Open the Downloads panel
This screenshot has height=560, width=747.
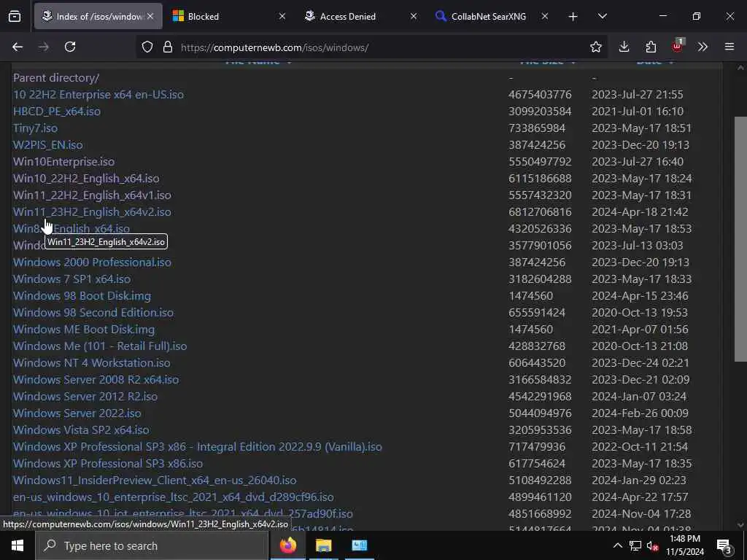[x=624, y=47]
